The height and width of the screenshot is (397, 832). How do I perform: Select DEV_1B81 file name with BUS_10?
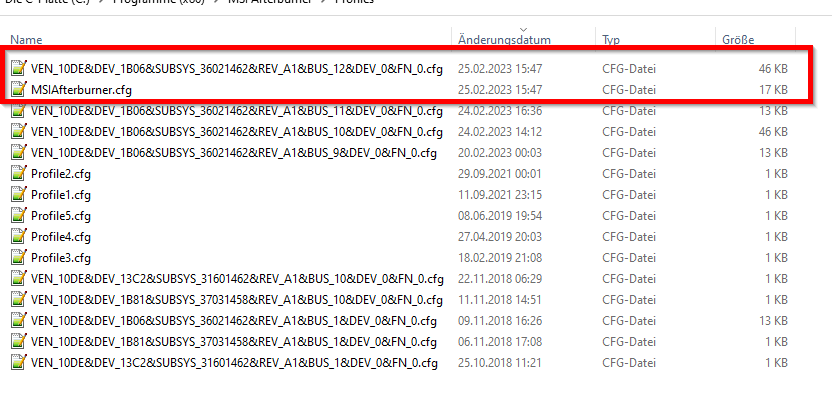pyautogui.click(x=237, y=300)
